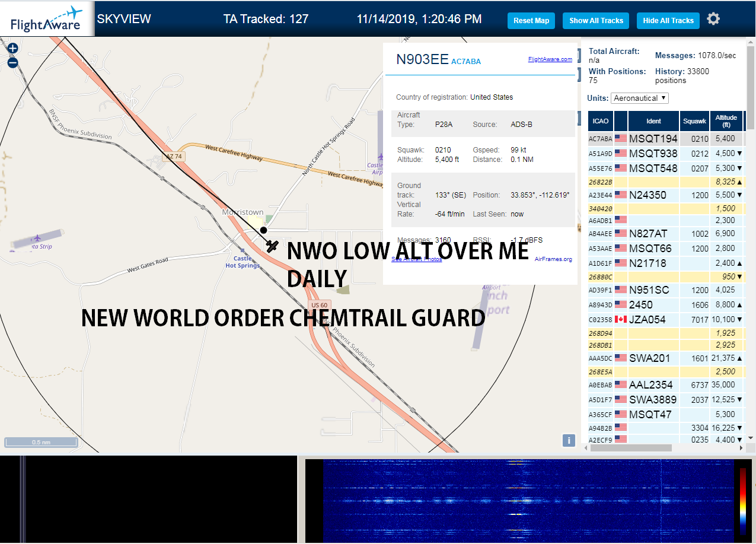Sort table by Ident column header

tap(653, 121)
